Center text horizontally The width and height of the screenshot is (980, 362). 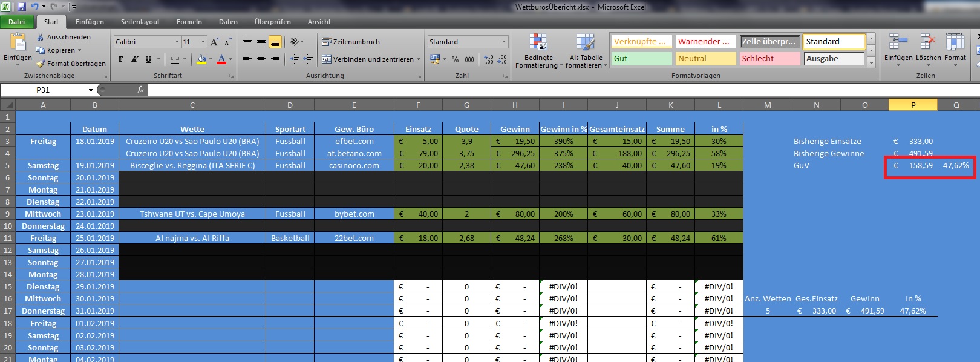[x=261, y=59]
